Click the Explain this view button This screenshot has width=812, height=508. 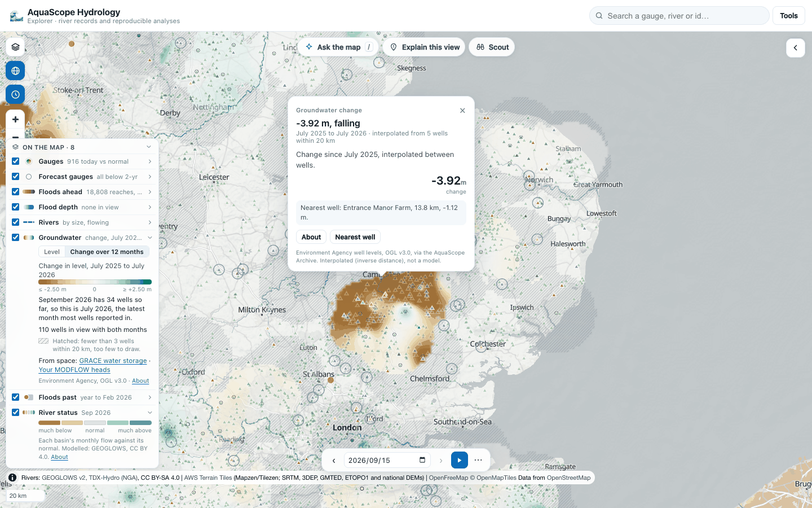pos(425,47)
